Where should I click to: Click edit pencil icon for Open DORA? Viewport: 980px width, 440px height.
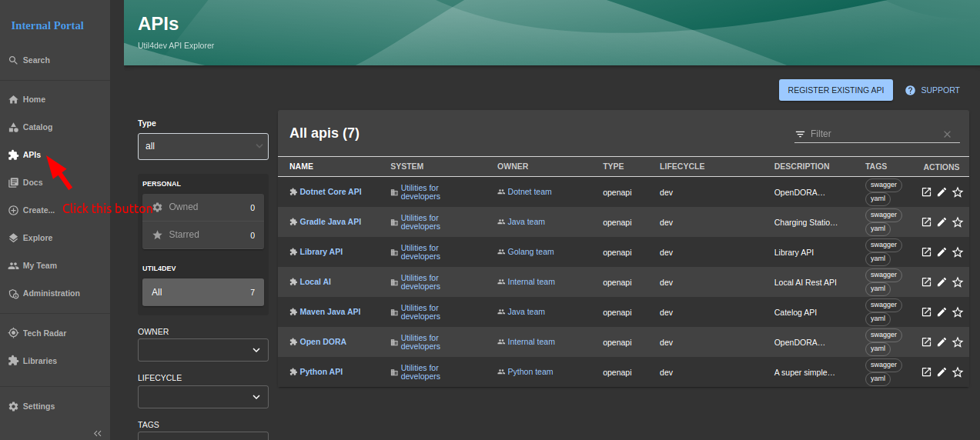942,342
